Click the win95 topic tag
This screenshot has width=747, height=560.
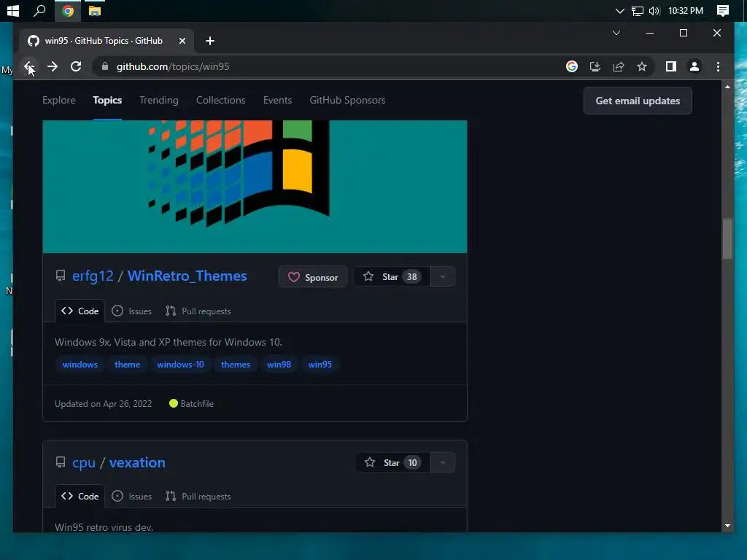click(x=320, y=365)
